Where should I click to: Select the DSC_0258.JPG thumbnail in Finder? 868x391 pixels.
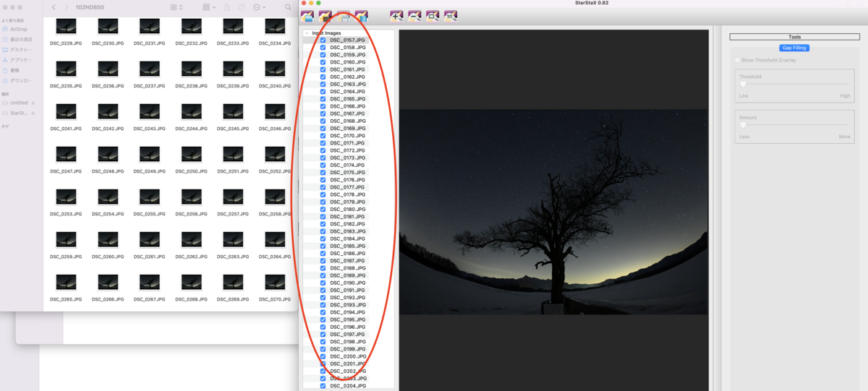(275, 197)
